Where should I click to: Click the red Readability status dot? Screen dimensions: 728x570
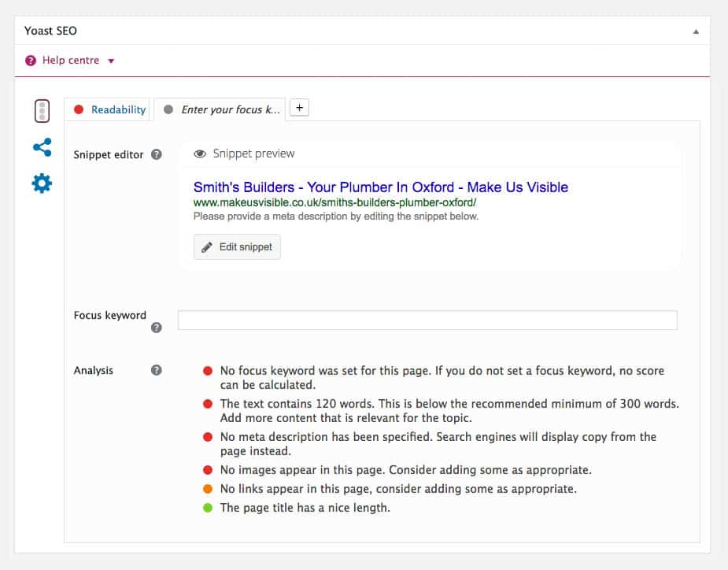point(79,109)
